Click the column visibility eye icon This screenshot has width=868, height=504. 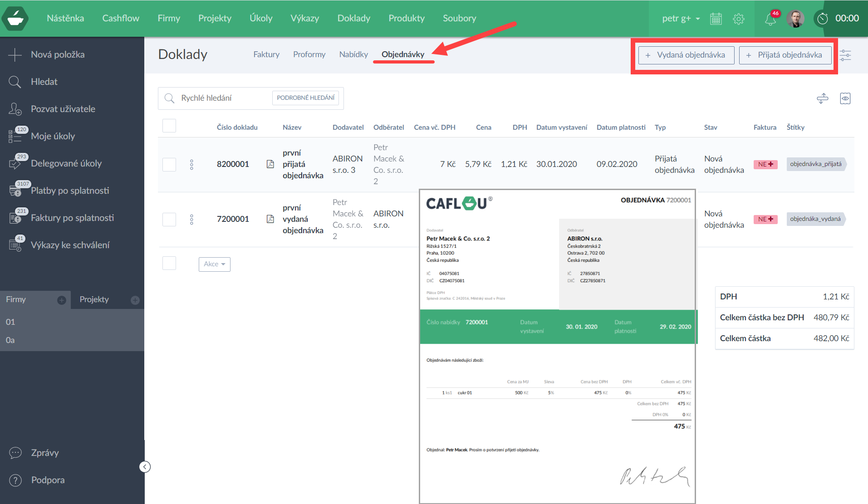(x=845, y=98)
